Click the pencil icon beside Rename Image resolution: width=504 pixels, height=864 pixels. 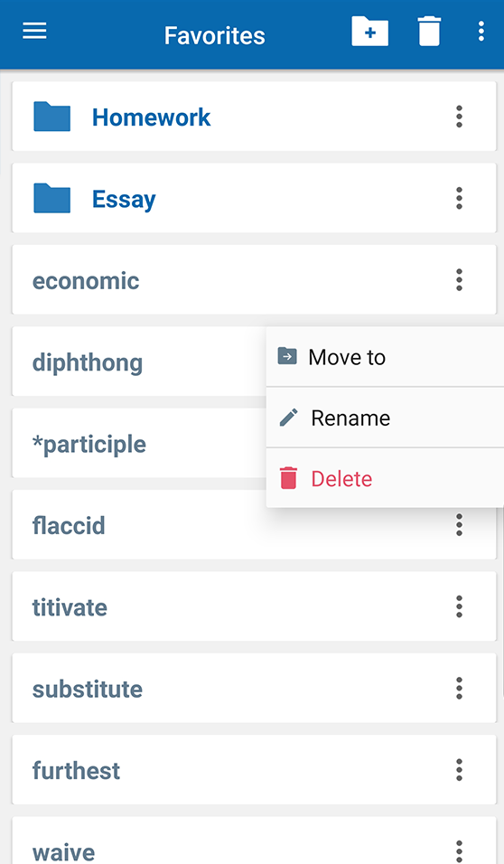tap(288, 418)
